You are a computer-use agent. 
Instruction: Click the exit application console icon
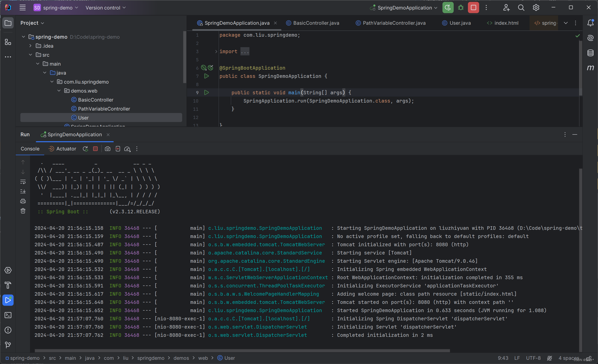click(x=118, y=149)
